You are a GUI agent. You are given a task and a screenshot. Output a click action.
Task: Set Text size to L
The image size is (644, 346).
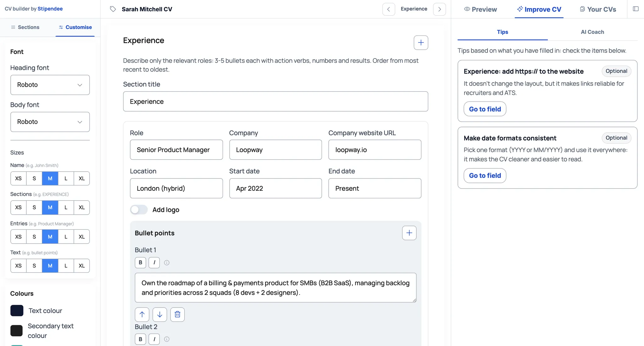pos(66,266)
